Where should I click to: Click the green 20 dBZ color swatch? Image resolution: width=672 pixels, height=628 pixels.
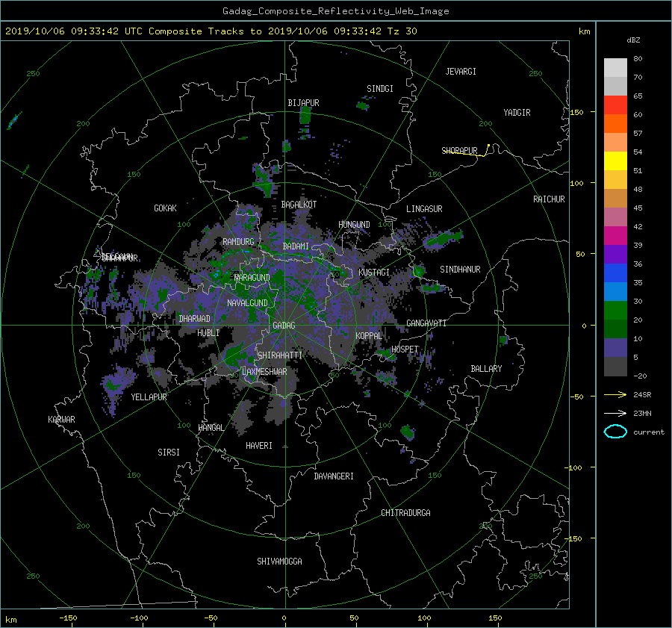[x=615, y=310]
